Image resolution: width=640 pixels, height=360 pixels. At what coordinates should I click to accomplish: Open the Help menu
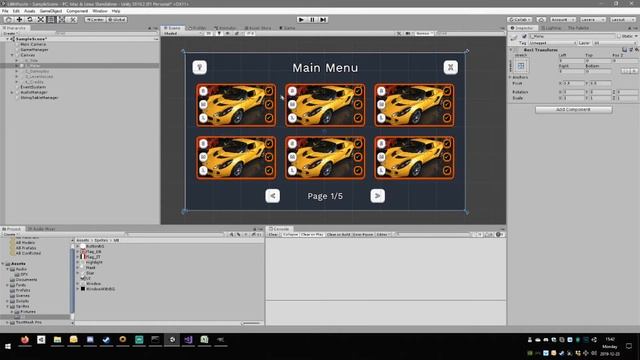point(116,11)
